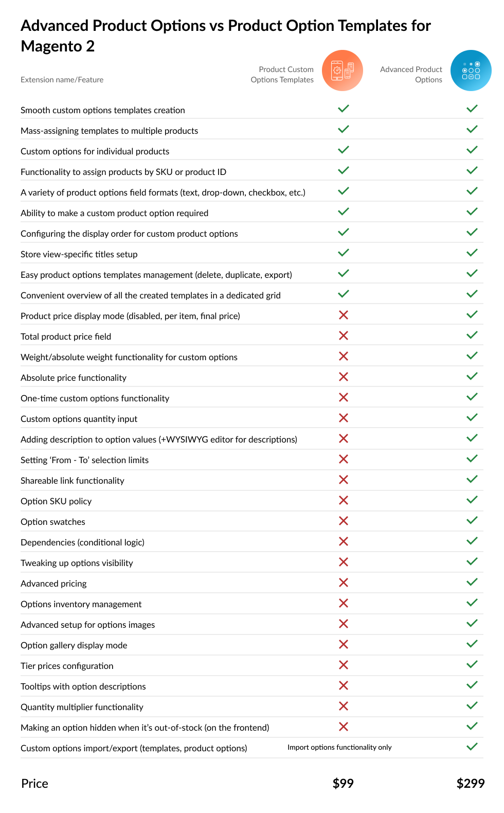Click the red cross for Quantity multiplier functionality
The height and width of the screenshot is (813, 504).
pyautogui.click(x=344, y=706)
